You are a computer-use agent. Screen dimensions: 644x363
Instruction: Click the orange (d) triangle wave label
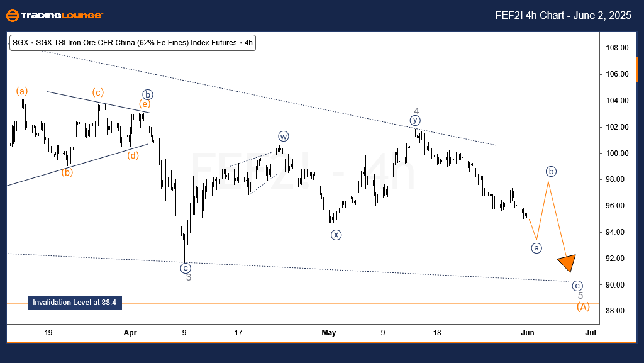(x=132, y=155)
